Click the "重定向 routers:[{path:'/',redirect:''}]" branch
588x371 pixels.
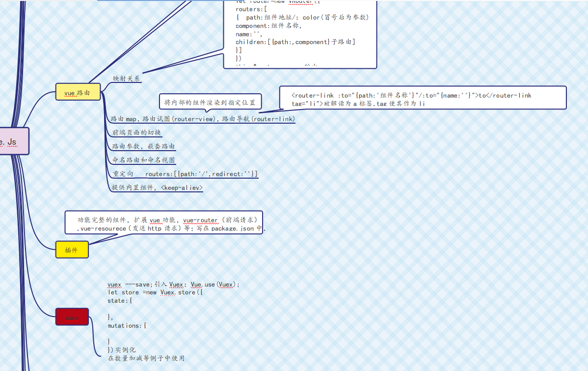click(x=185, y=174)
